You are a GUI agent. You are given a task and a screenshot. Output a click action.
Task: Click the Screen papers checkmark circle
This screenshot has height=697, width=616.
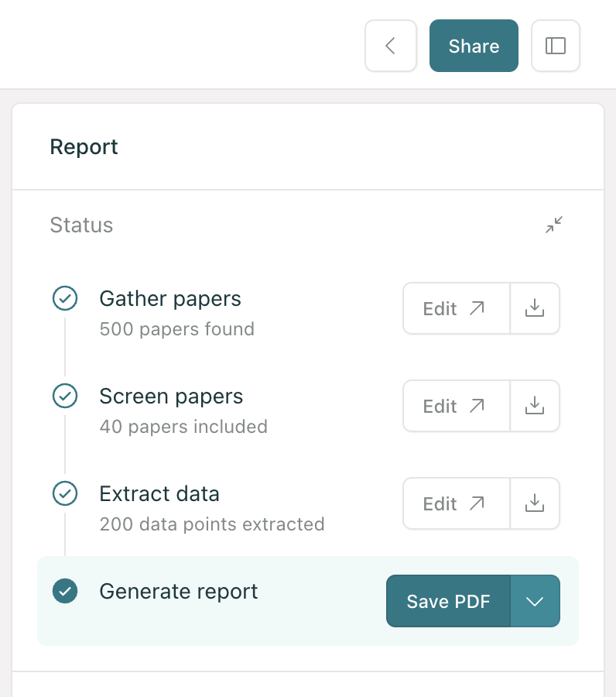(65, 396)
